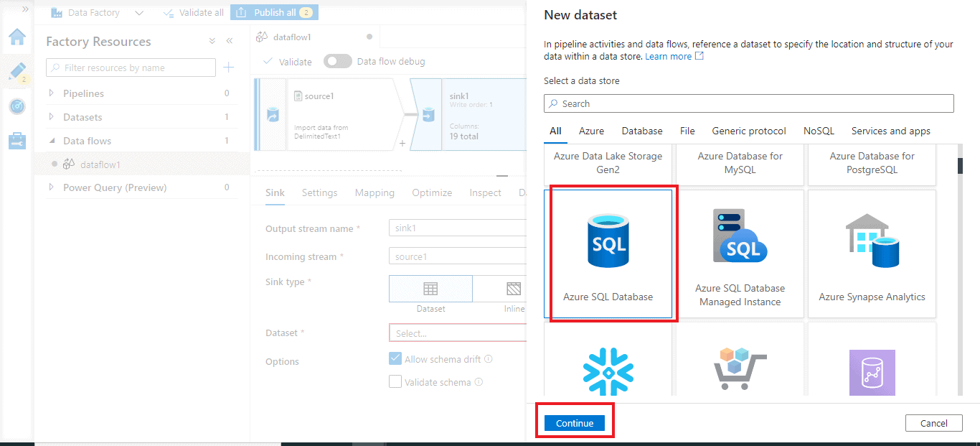Select Azure Database for MySQL tile
Screen dimensions: 980x446
coord(740,164)
